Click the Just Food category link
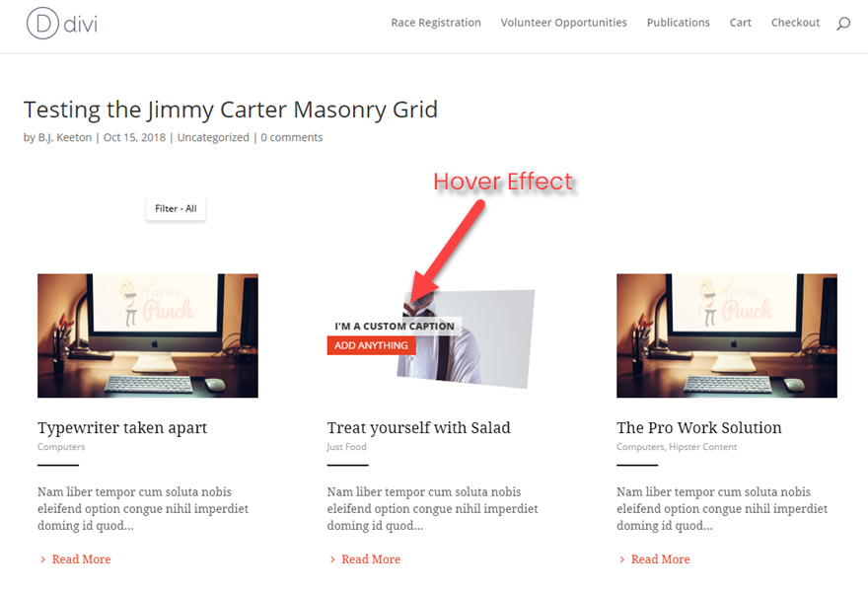 point(346,447)
